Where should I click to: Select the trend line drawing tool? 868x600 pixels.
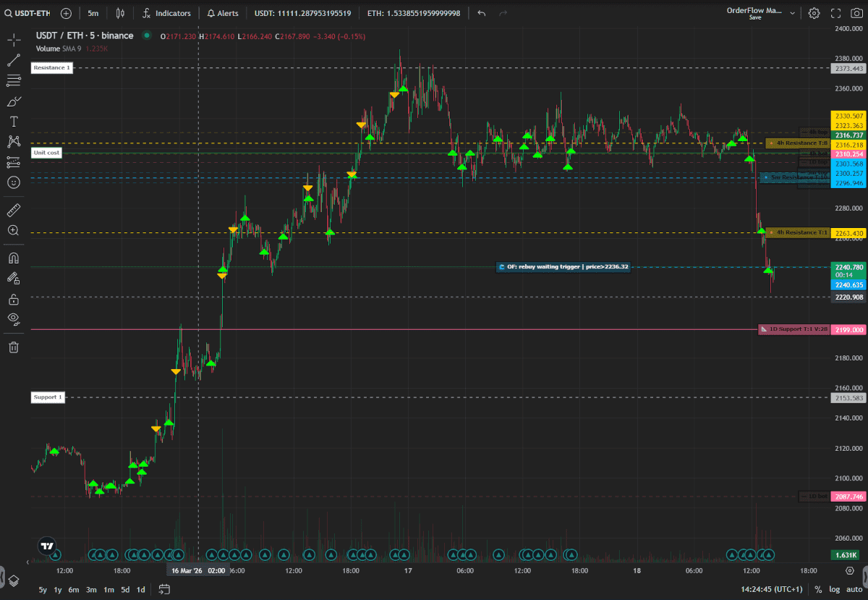coord(13,61)
